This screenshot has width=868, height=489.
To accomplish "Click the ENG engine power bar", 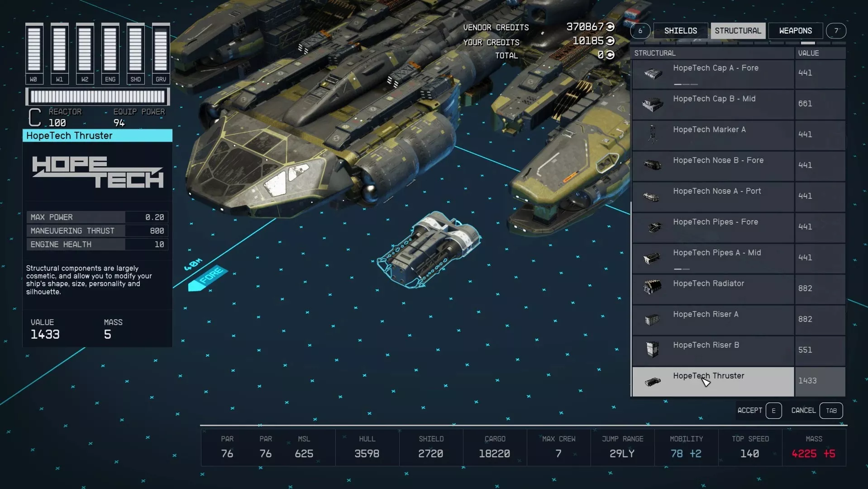I will [110, 53].
